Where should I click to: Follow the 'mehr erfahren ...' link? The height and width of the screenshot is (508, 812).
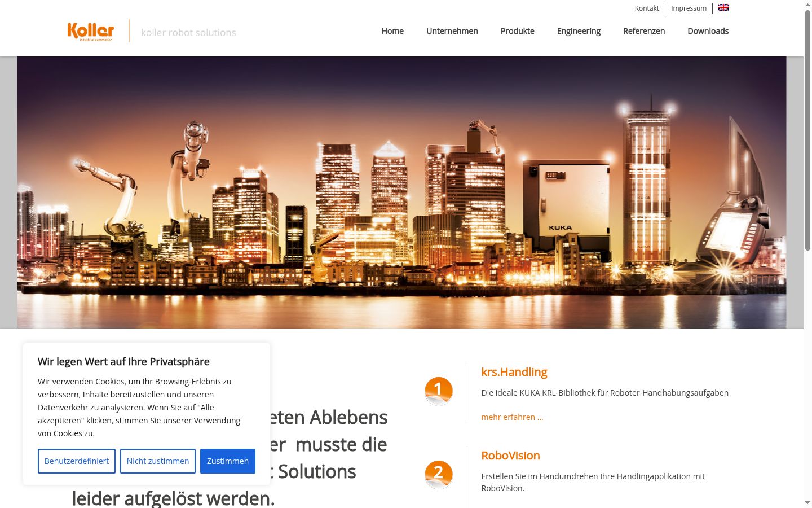pyautogui.click(x=512, y=417)
